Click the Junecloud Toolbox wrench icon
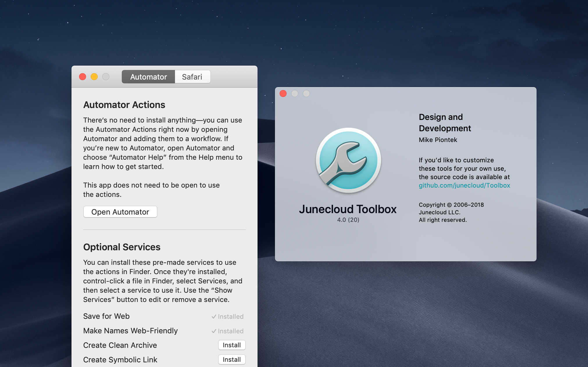The height and width of the screenshot is (367, 588). (x=348, y=160)
